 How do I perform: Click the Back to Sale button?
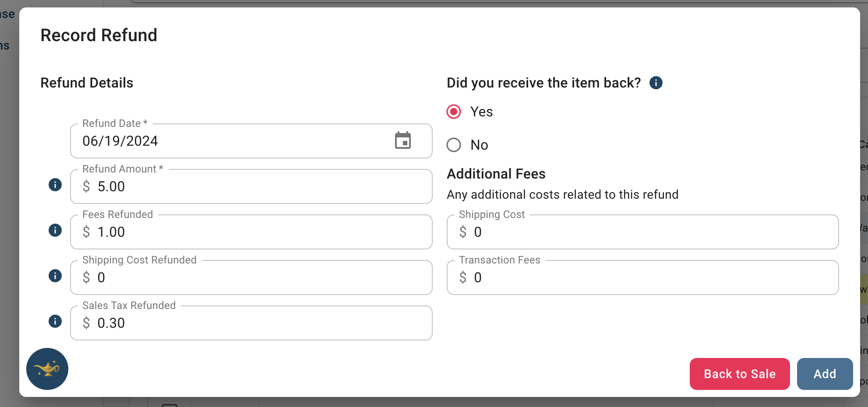coord(740,374)
